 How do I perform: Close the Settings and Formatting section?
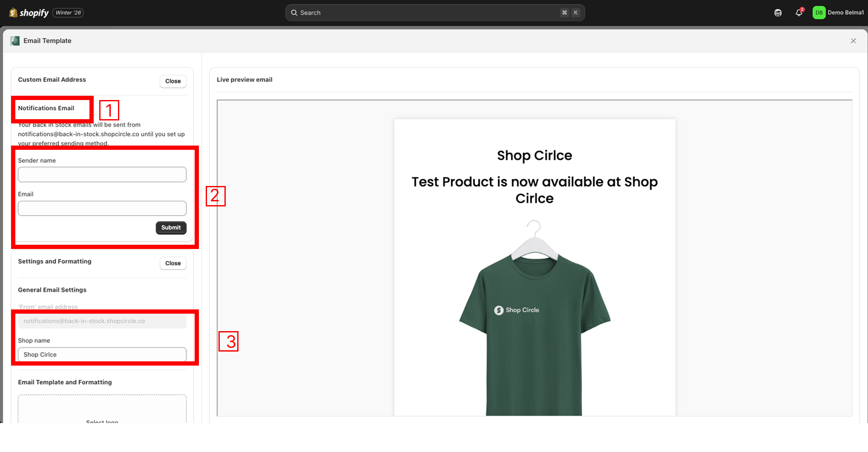point(173,263)
